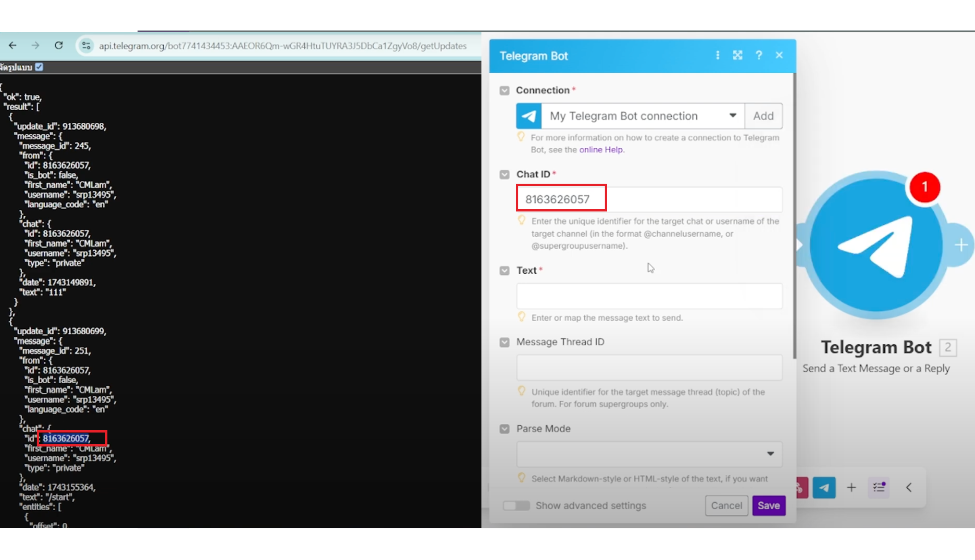Open the Telegram Bot dialog three-dot menu
The width and height of the screenshot is (975, 560).
pyautogui.click(x=717, y=55)
